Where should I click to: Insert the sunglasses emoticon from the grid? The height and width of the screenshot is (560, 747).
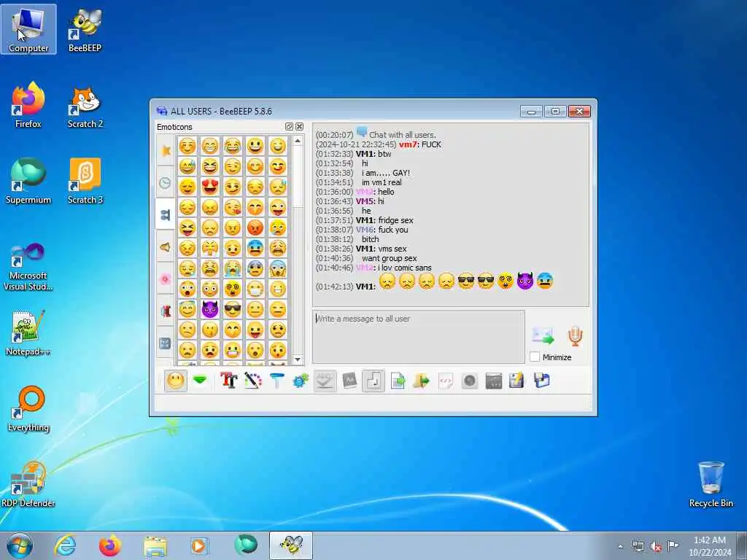click(x=233, y=309)
